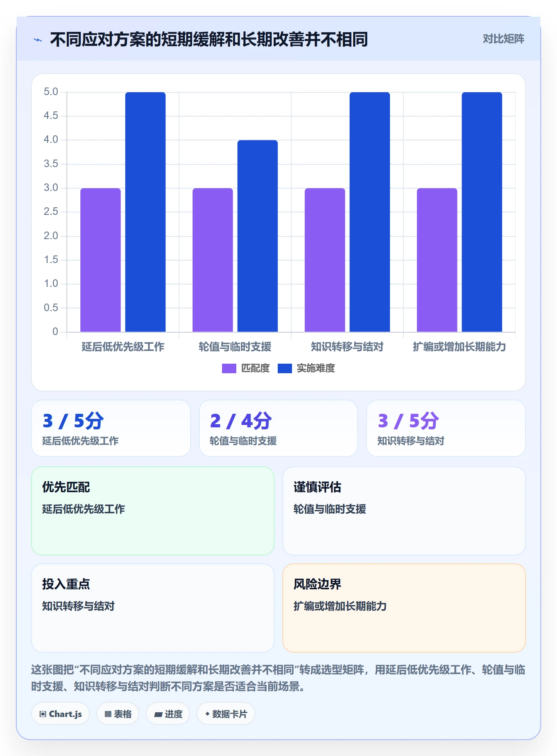The height and width of the screenshot is (756, 557).
Task: Click the x-axis label 延后低优先级工作
Action: tap(123, 347)
